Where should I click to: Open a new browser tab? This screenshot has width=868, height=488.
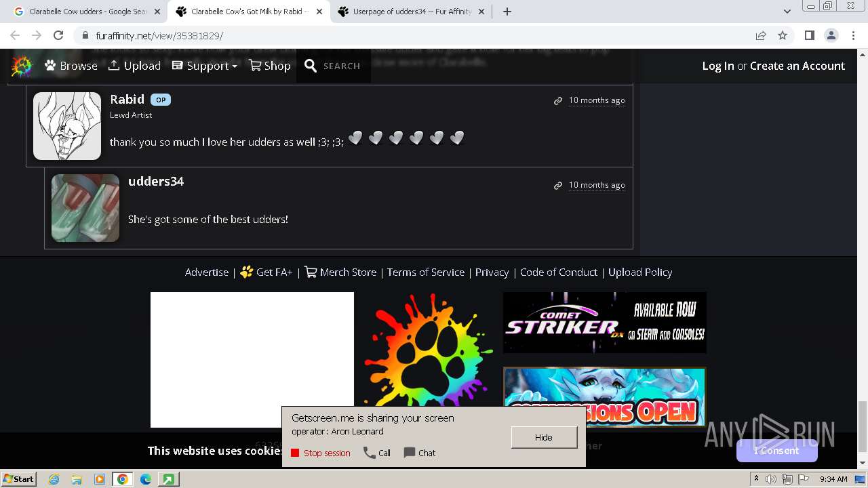tap(507, 12)
